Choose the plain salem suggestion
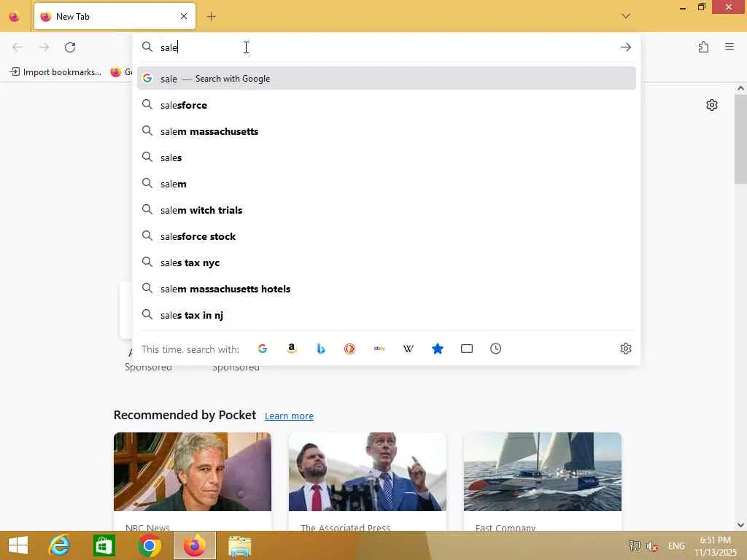The width and height of the screenshot is (747, 560). (387, 183)
